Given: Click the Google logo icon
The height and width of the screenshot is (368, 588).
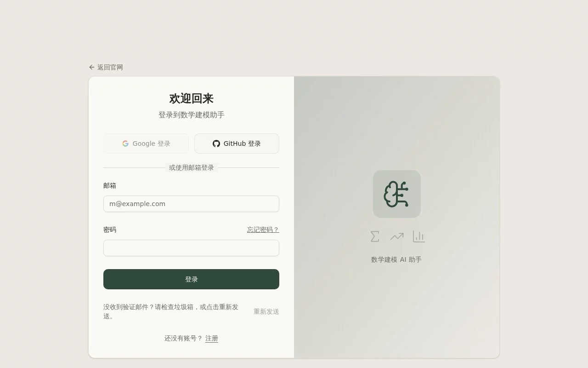Looking at the screenshot, I should click(x=125, y=144).
